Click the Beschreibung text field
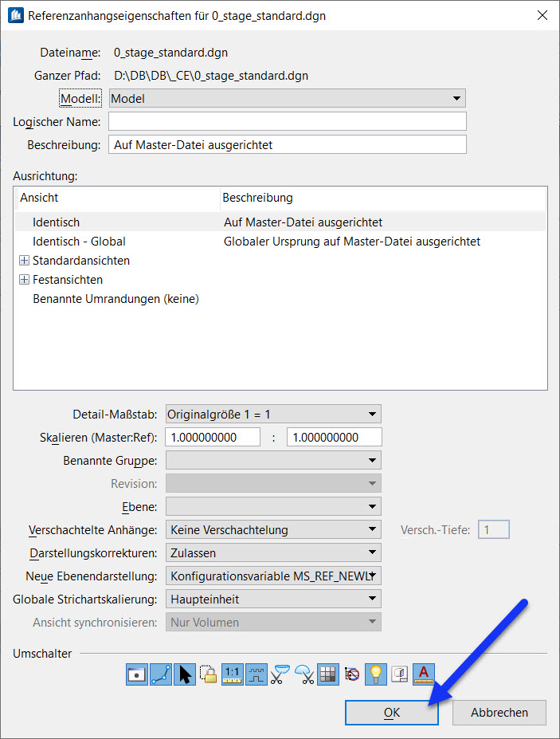Viewport: 560px width, 739px height. (x=288, y=144)
